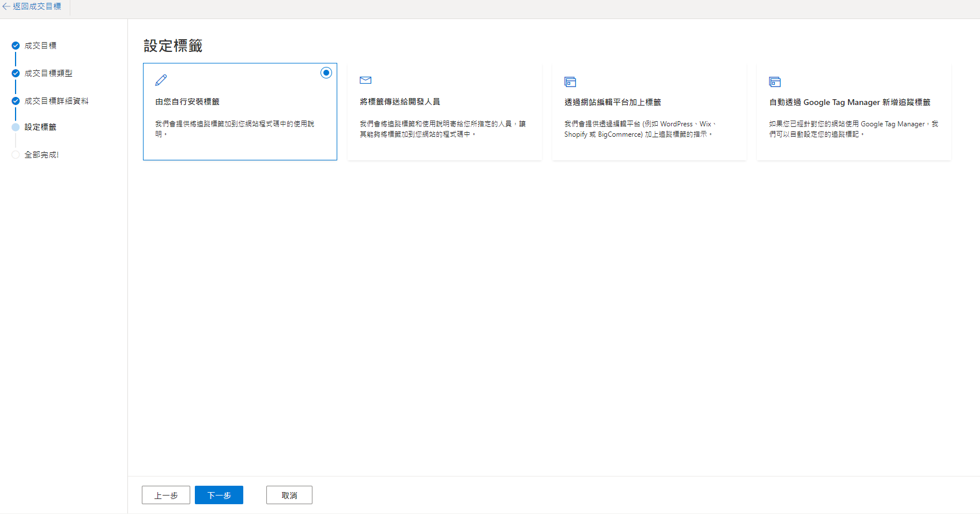Go to the 成交目標詳細資料 step
980x514 pixels.
click(x=56, y=101)
